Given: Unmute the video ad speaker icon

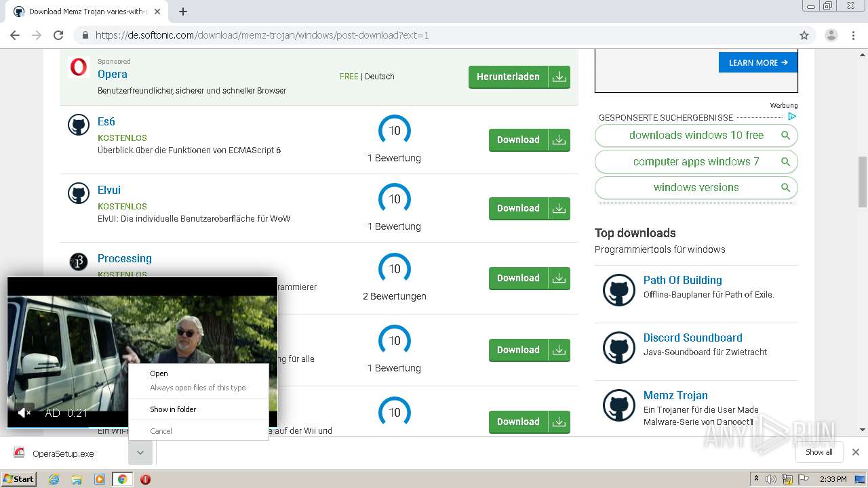Looking at the screenshot, I should tap(24, 413).
